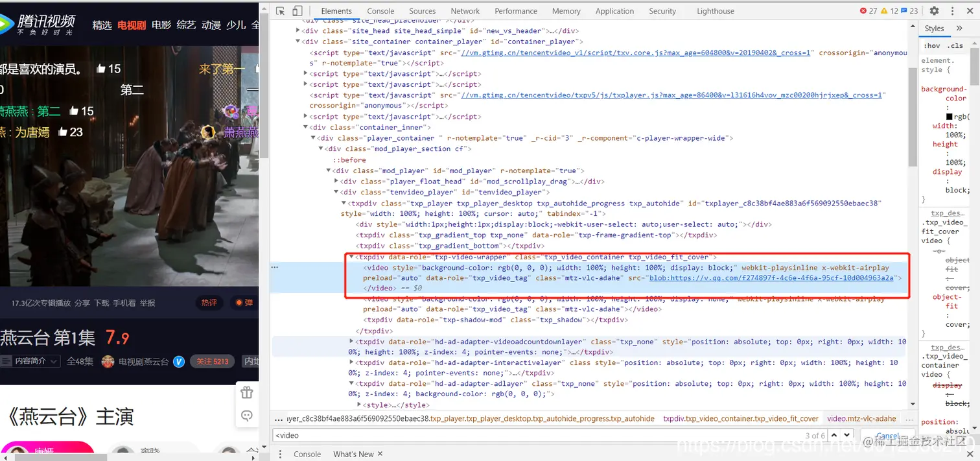Viewport: 980px width, 461px height.
Task: Open the Application tab
Action: pyautogui.click(x=614, y=11)
